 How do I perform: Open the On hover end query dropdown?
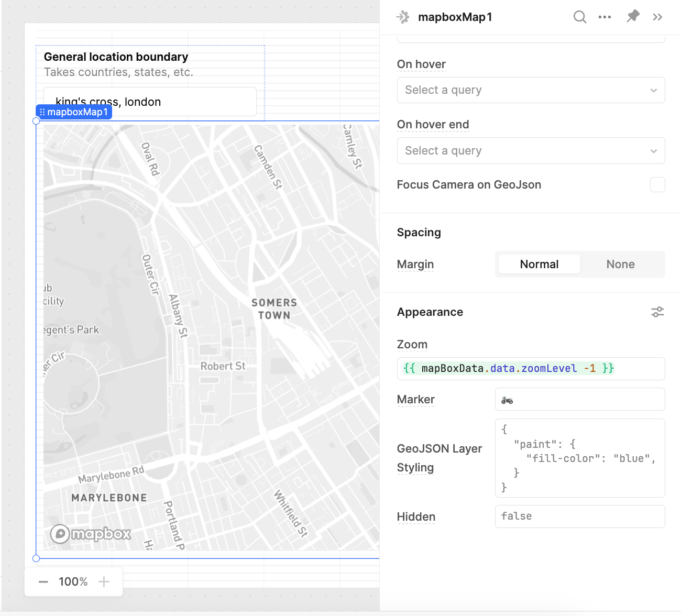[531, 151]
